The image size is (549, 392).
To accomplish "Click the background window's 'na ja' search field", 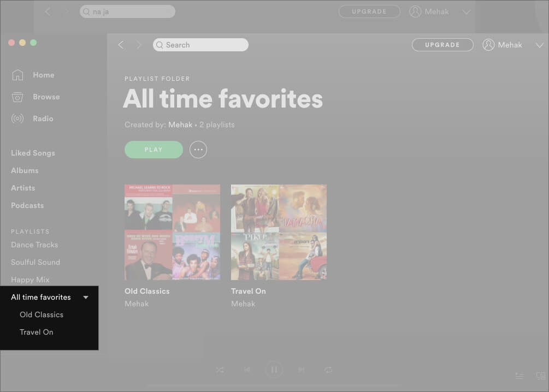I will point(127,11).
